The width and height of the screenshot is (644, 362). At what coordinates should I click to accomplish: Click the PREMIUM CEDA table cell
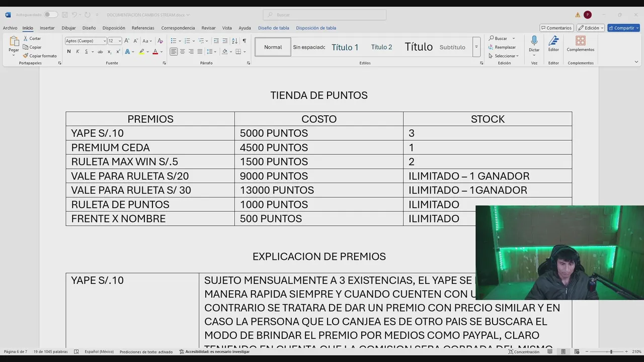(x=150, y=148)
